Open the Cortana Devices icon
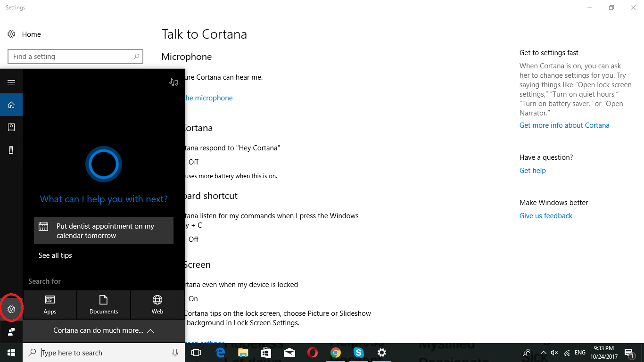This screenshot has width=644, height=362. pos(11,150)
